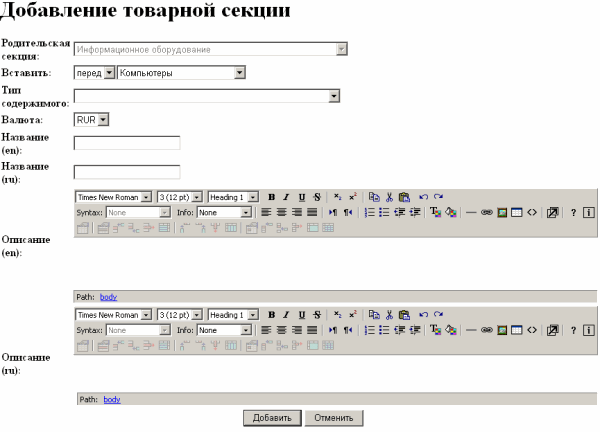Toggle HTML source view in English editor

pos(531,213)
